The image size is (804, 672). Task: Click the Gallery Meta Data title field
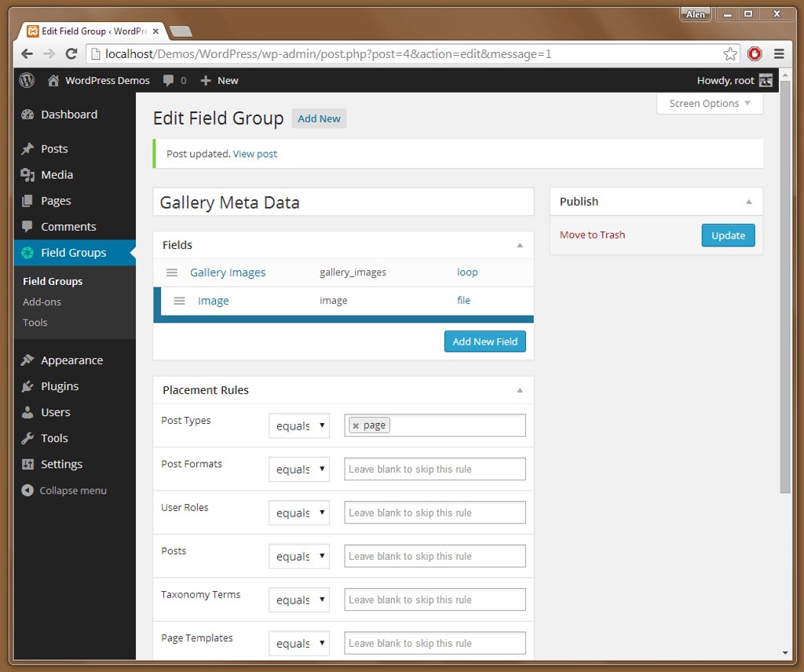click(x=344, y=202)
